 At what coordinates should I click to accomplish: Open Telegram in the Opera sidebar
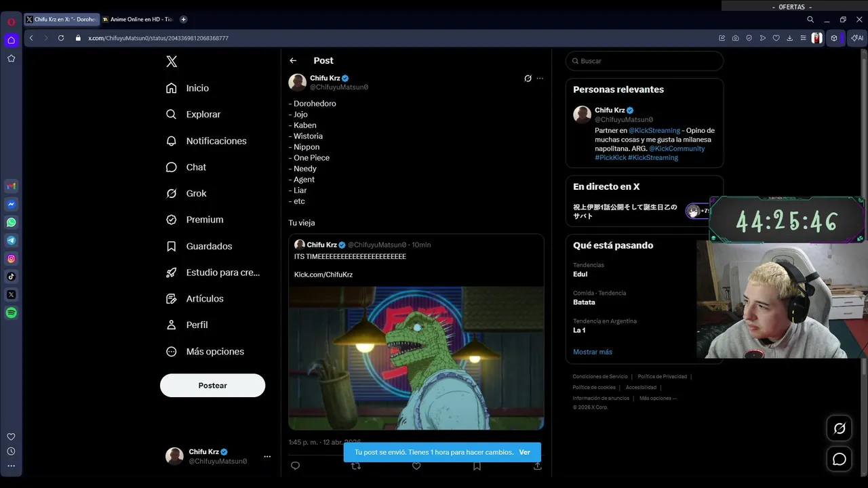[11, 241]
